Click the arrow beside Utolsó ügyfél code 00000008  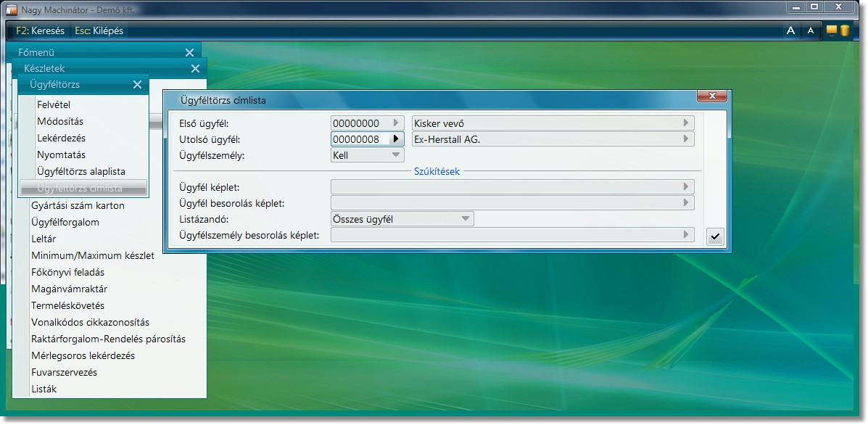coord(396,139)
